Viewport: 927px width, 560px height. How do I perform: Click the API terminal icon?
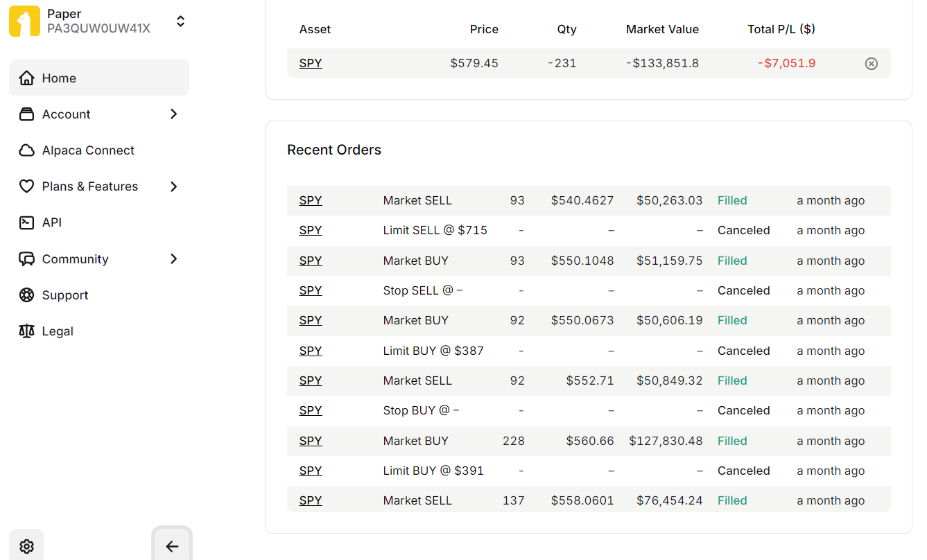tap(26, 222)
